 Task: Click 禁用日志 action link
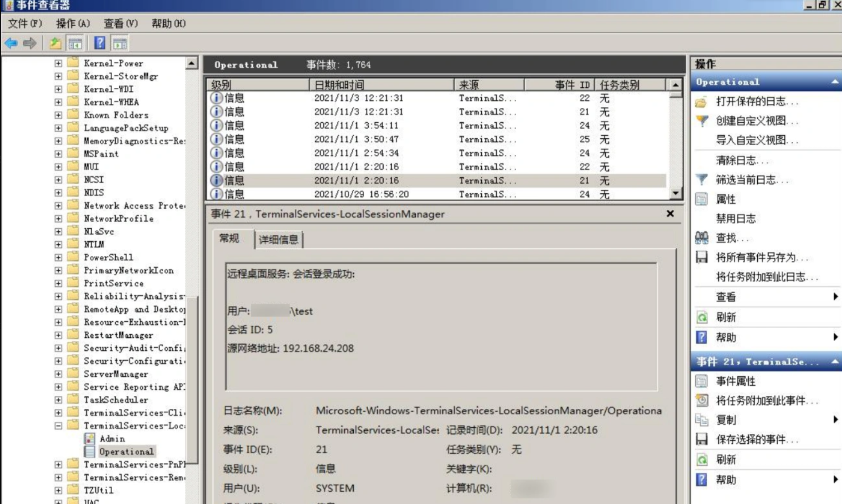click(736, 219)
